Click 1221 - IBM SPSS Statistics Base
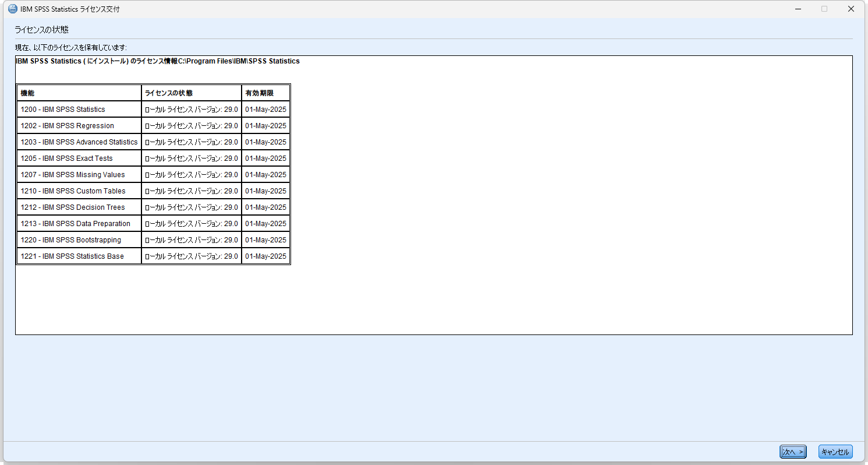The width and height of the screenshot is (868, 465). coord(72,256)
